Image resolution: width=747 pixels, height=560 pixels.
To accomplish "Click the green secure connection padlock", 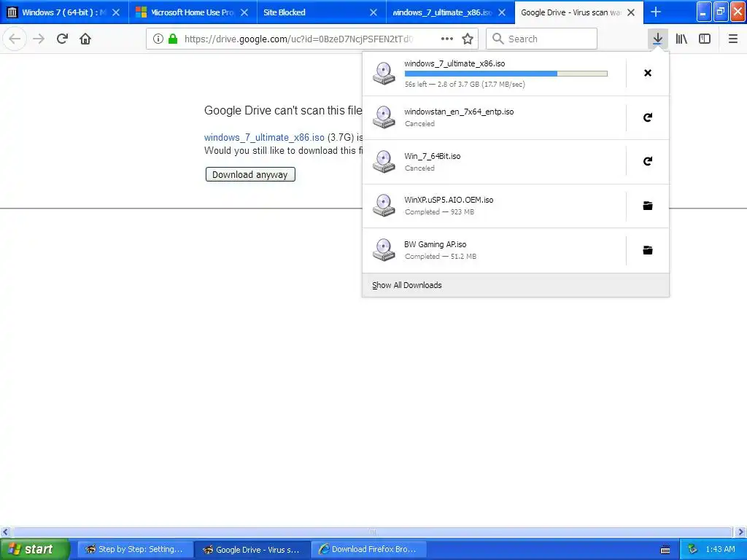I will coord(174,39).
